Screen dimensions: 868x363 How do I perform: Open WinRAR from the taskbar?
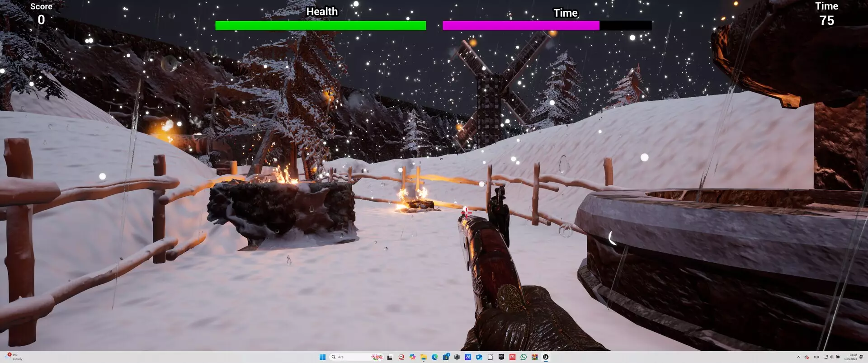click(x=535, y=357)
